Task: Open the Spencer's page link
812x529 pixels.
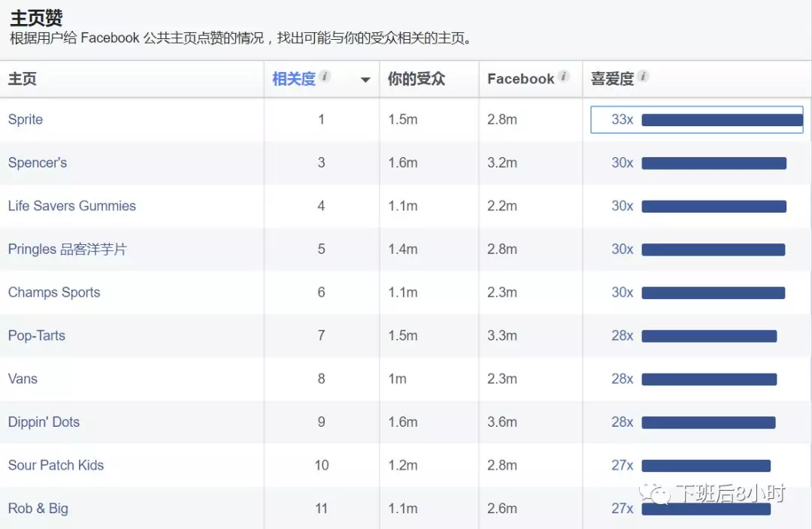Action: [38, 162]
